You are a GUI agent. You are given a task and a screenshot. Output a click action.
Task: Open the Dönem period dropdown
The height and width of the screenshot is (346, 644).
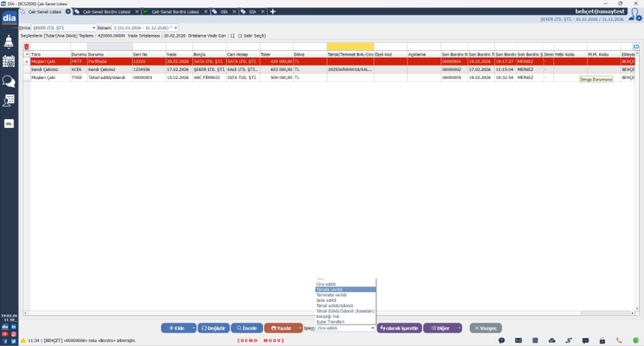click(x=176, y=28)
